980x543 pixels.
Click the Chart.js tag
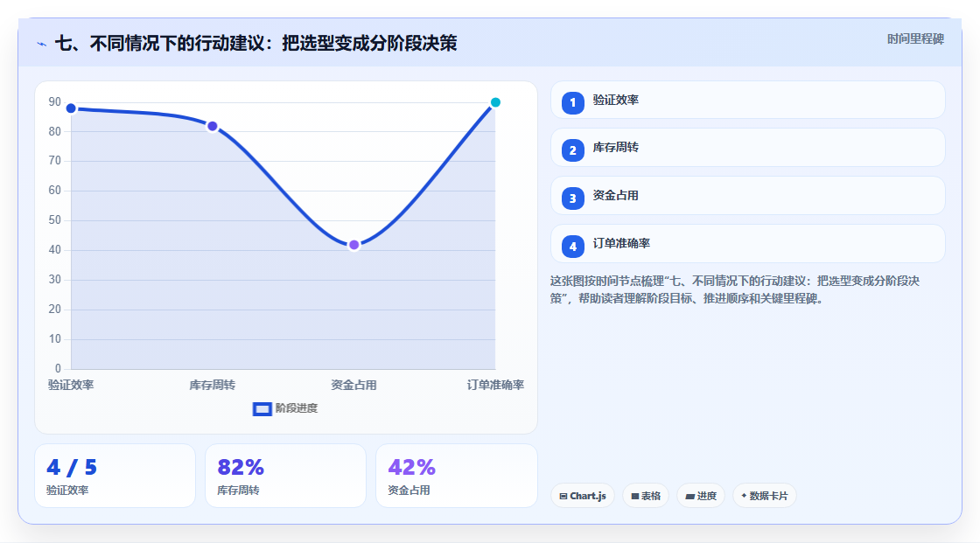click(x=583, y=496)
